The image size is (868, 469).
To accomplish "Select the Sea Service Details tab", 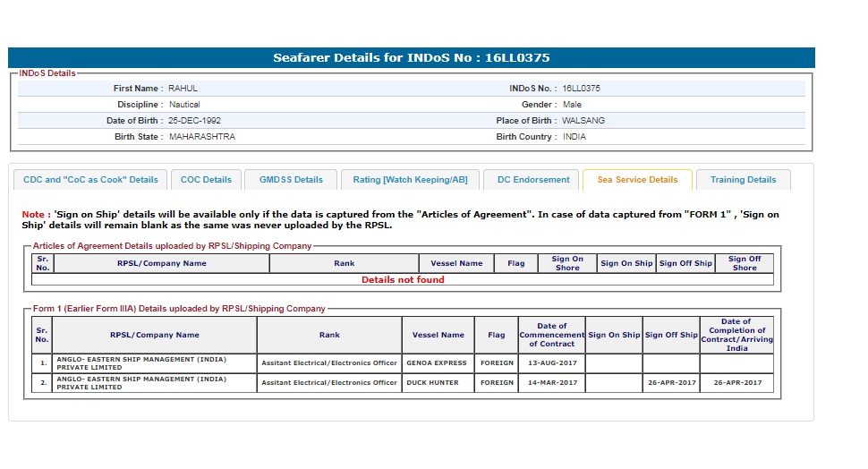I will (x=637, y=180).
